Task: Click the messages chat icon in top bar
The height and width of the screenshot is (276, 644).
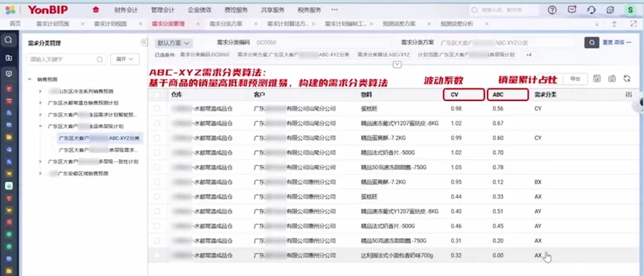Action: [572, 10]
